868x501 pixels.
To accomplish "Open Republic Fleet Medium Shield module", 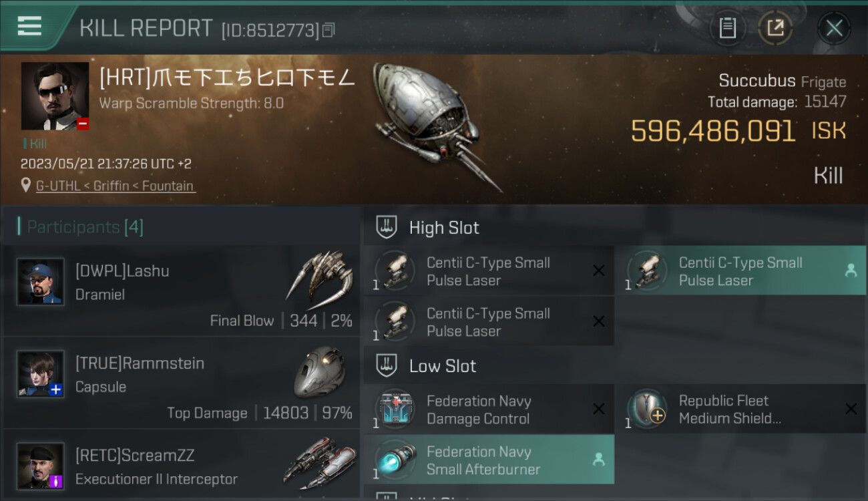I will click(x=740, y=409).
